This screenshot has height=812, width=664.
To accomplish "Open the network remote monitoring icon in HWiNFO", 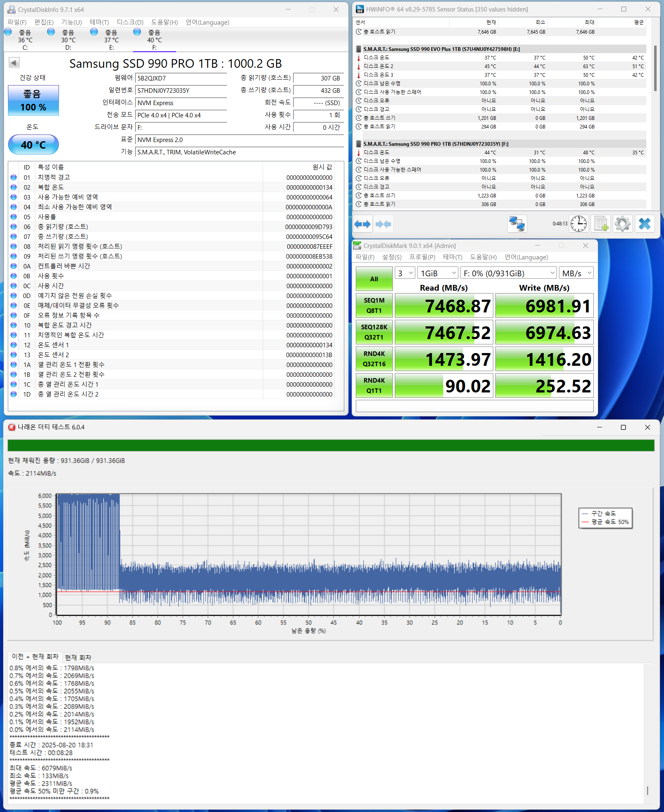I will click(517, 224).
